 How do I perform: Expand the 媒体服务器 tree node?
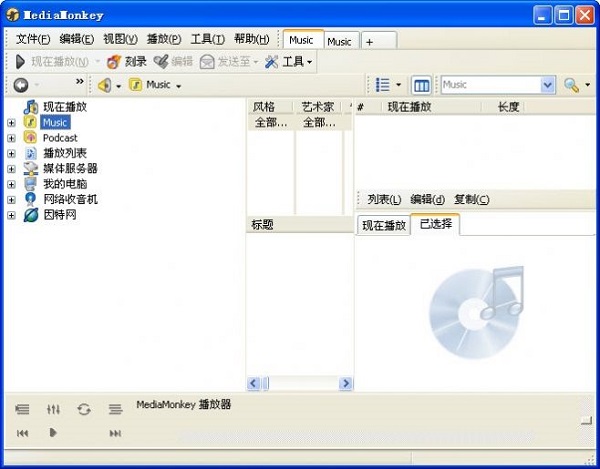coord(11,169)
